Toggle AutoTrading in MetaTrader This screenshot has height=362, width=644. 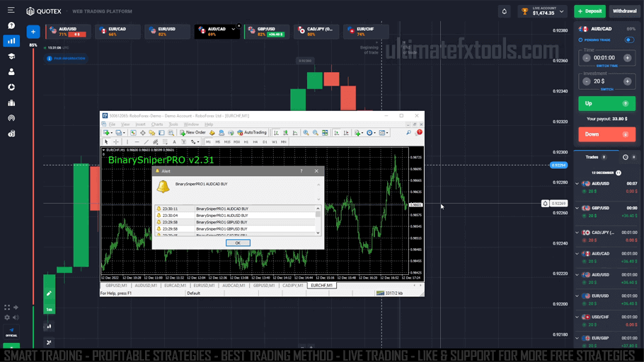[252, 133]
